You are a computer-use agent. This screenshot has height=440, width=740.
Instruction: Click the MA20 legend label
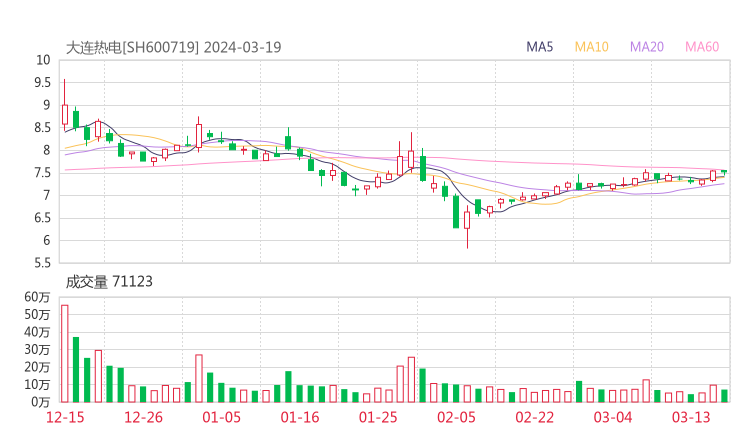pos(647,47)
